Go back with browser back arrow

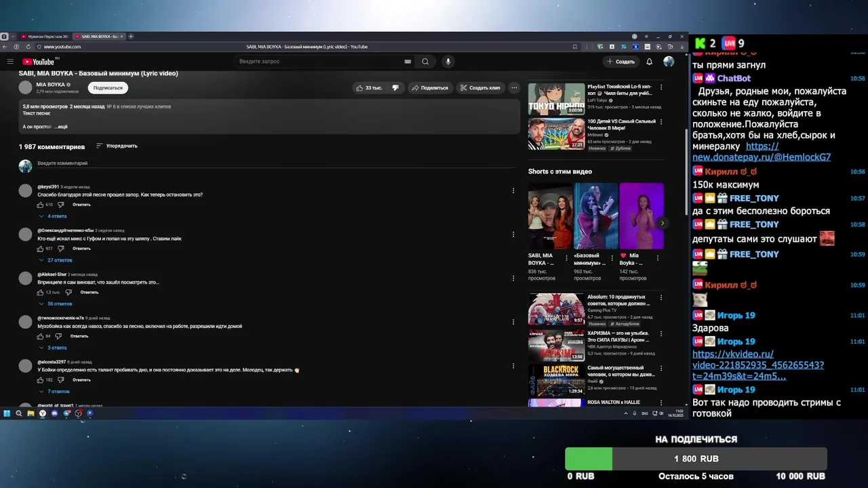click(x=5, y=47)
